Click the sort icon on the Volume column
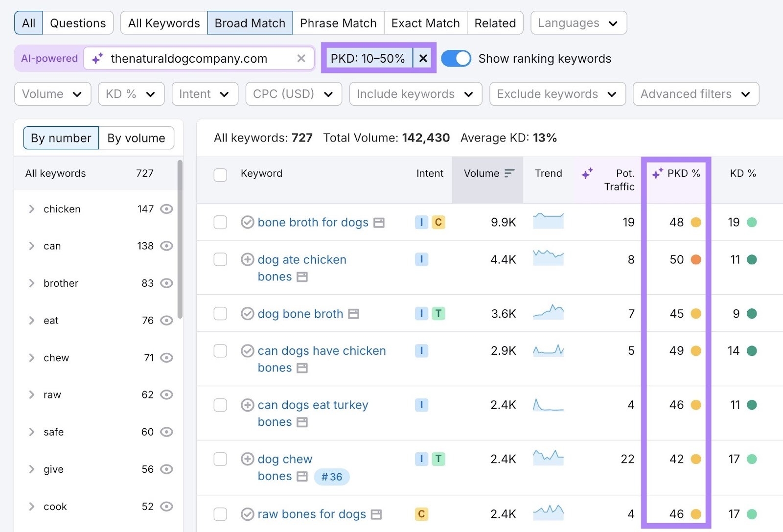 (x=509, y=173)
